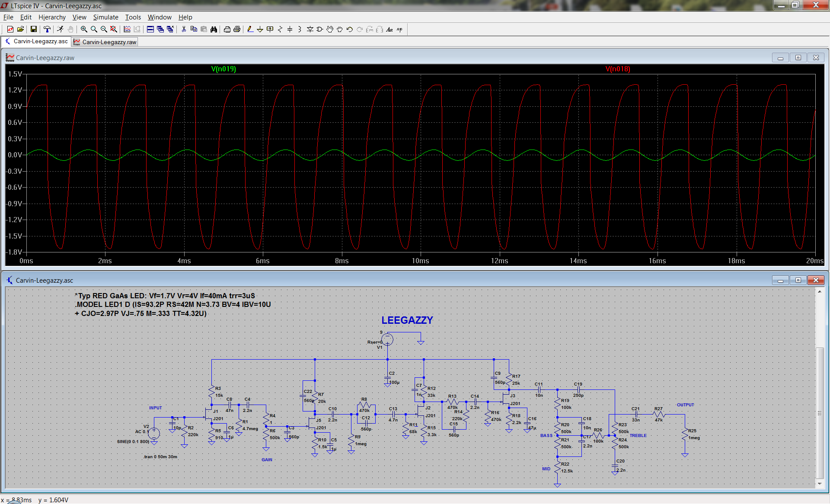The image size is (830, 504).
Task: Open the SPICE directive .op tool
Action: pos(399,29)
